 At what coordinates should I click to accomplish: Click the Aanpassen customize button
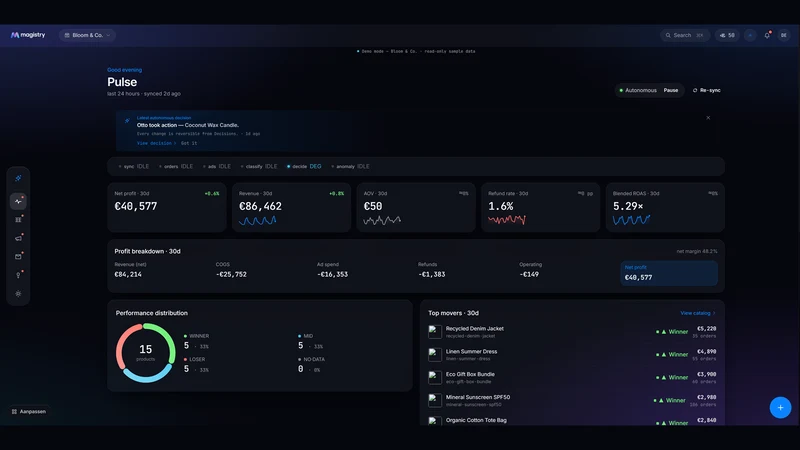29,411
